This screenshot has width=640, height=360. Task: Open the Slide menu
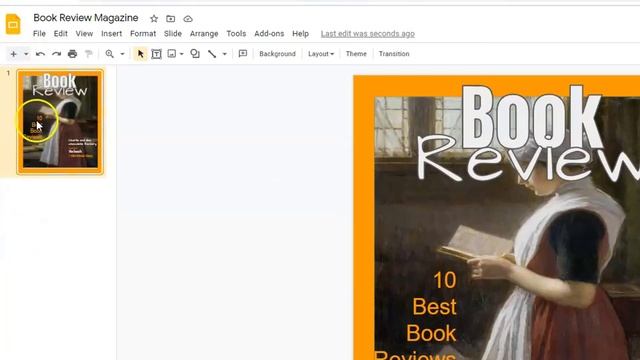tap(173, 34)
